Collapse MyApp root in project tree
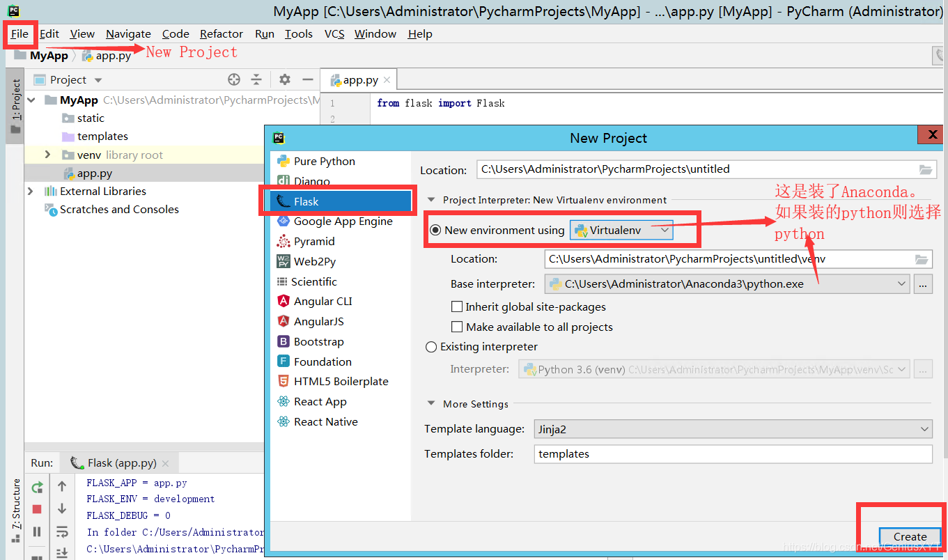This screenshot has width=948, height=560. [x=31, y=100]
